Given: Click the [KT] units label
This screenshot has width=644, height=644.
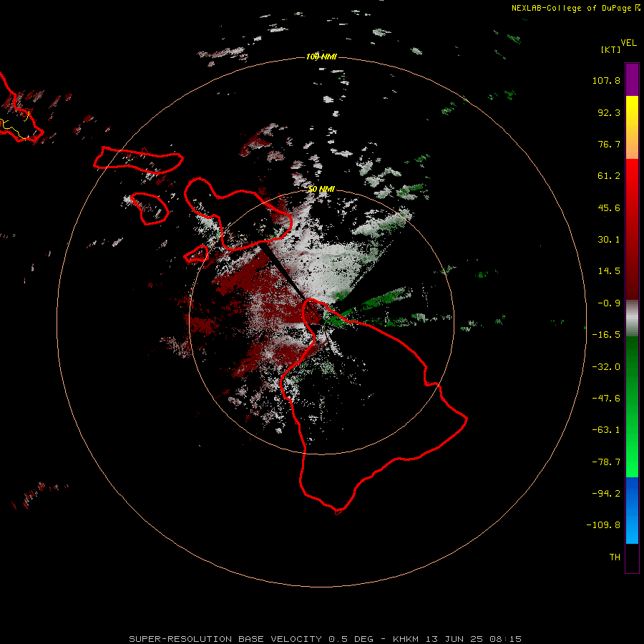Looking at the screenshot, I should point(610,49).
